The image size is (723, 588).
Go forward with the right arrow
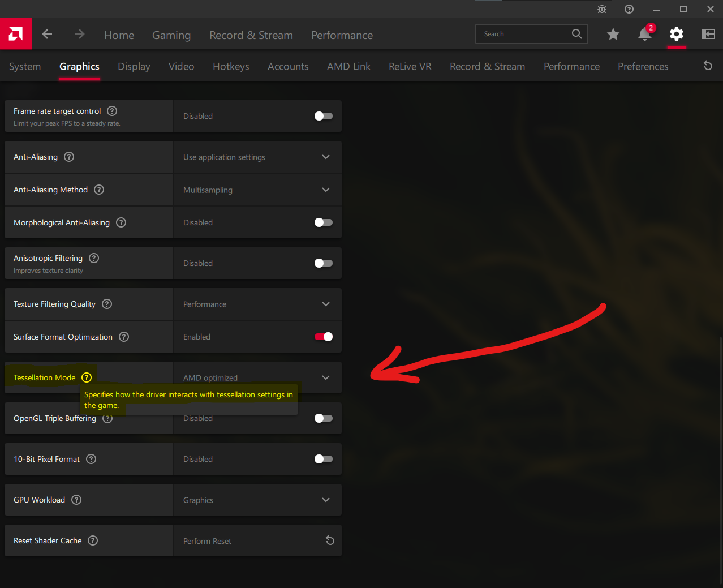pyautogui.click(x=79, y=34)
